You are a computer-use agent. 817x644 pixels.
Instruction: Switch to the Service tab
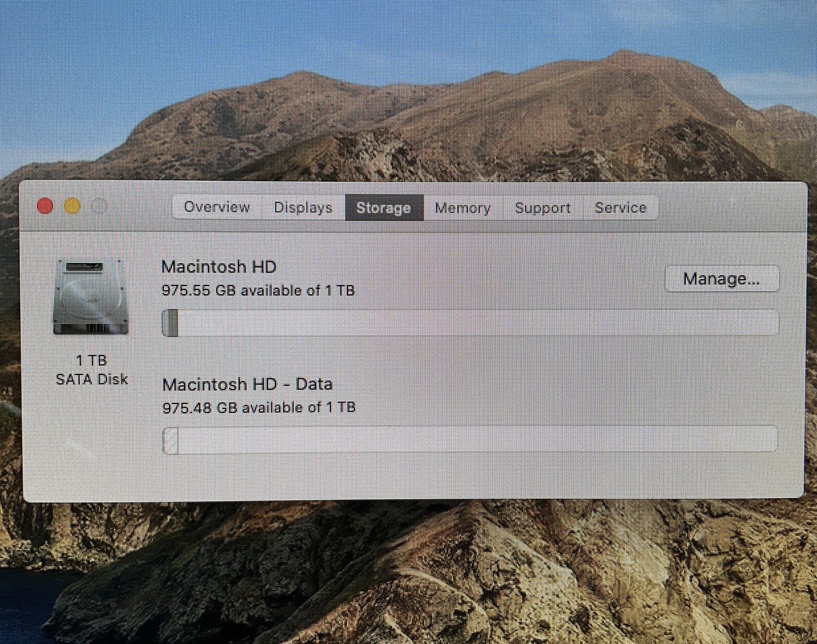[620, 208]
